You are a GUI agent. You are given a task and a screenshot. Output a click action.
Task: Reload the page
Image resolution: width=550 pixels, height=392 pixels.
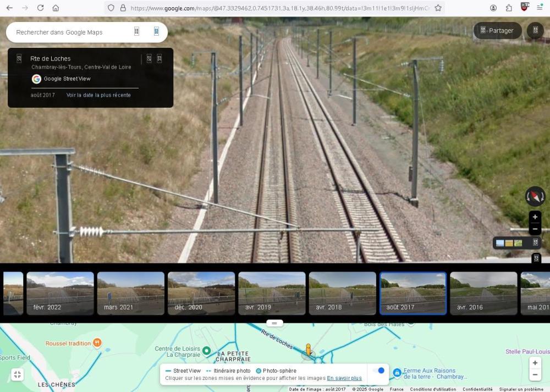click(40, 8)
